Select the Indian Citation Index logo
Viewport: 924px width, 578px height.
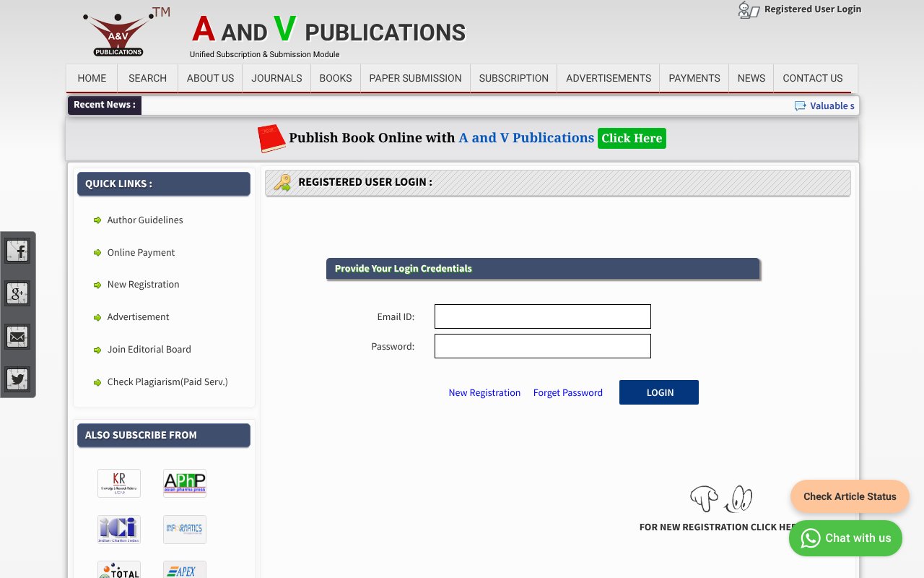(x=118, y=529)
